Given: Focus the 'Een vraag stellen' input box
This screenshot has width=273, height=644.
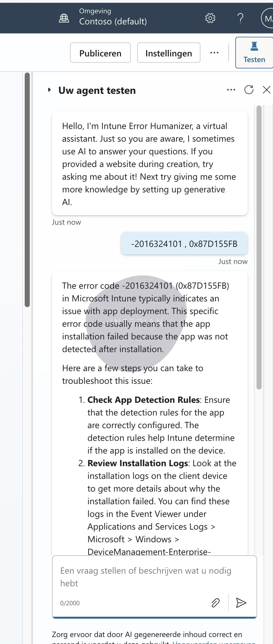Looking at the screenshot, I should point(149,577).
